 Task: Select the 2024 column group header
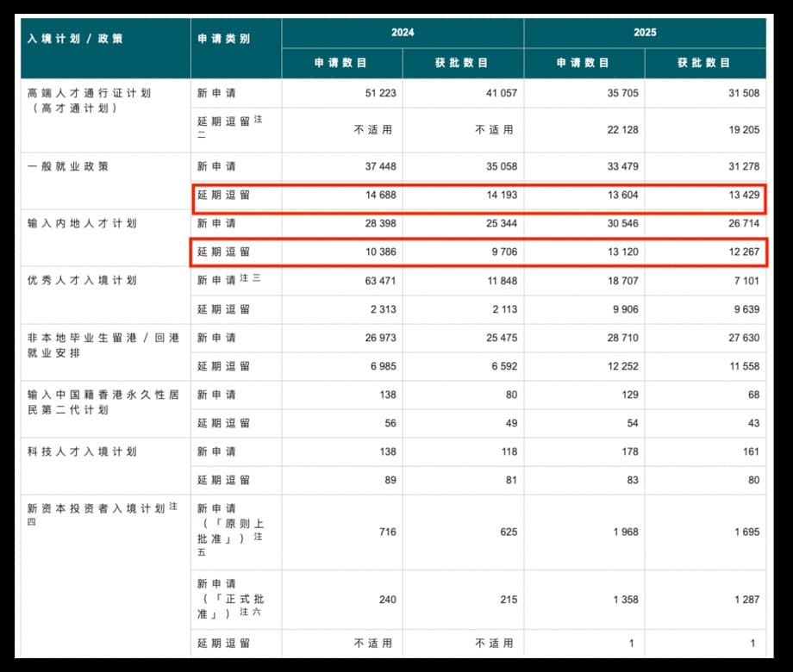pyautogui.click(x=402, y=33)
